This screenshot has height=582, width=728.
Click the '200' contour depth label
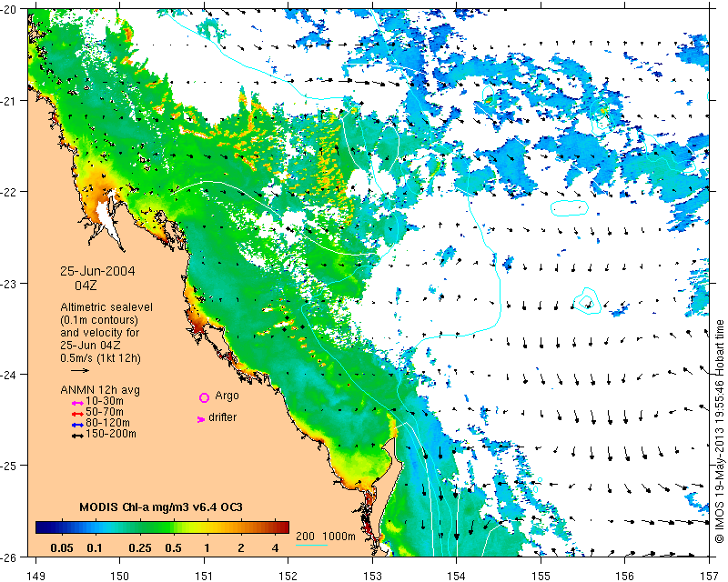[x=305, y=536]
